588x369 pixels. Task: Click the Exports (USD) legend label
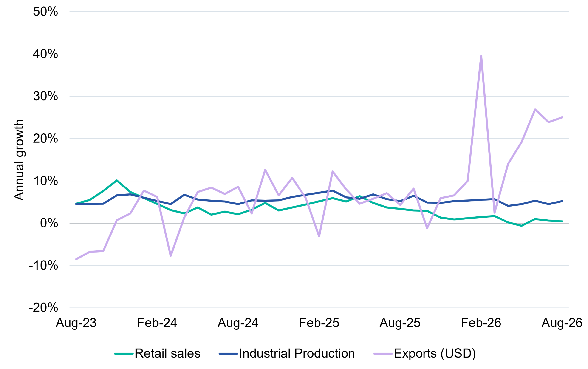[x=435, y=354]
